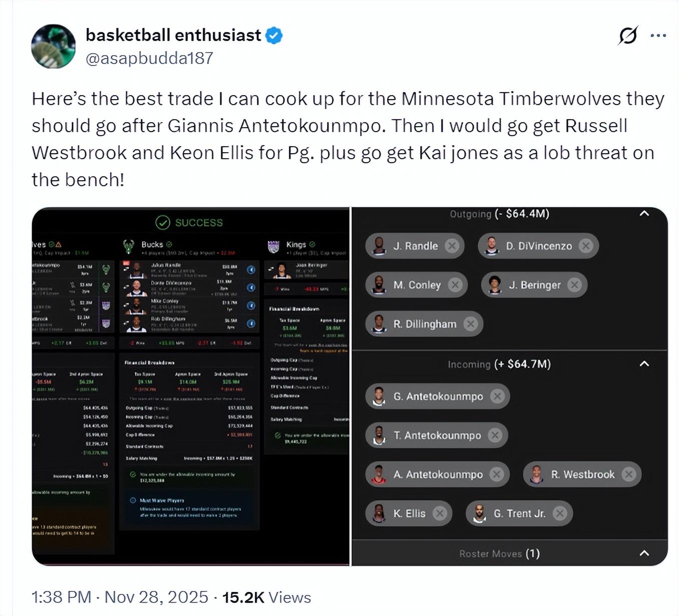
Task: Remove D. DiVincenzo chip with X
Action: 585,246
